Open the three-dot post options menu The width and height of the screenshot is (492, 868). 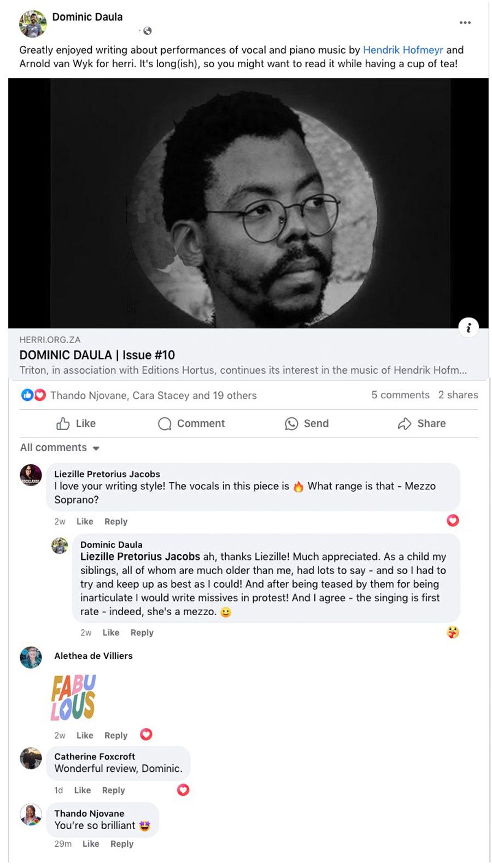465,23
